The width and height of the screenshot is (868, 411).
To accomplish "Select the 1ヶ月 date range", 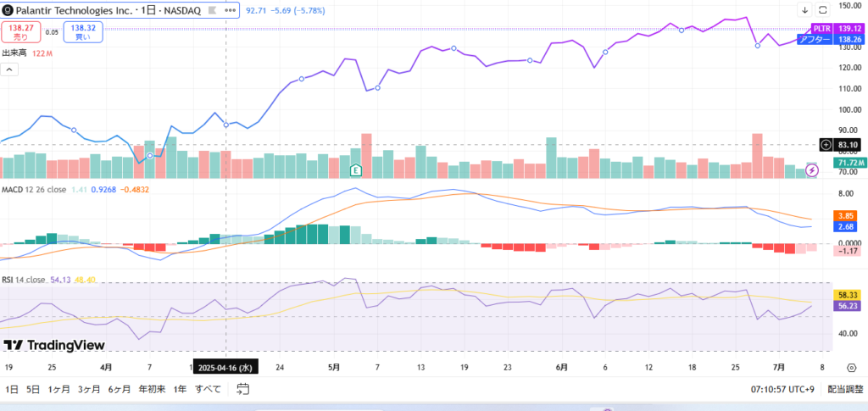I will pos(58,390).
